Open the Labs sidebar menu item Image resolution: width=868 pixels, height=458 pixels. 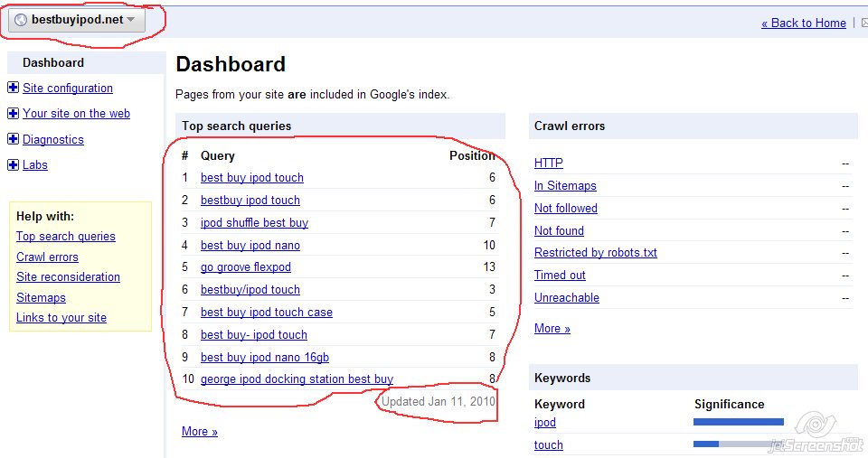35,165
